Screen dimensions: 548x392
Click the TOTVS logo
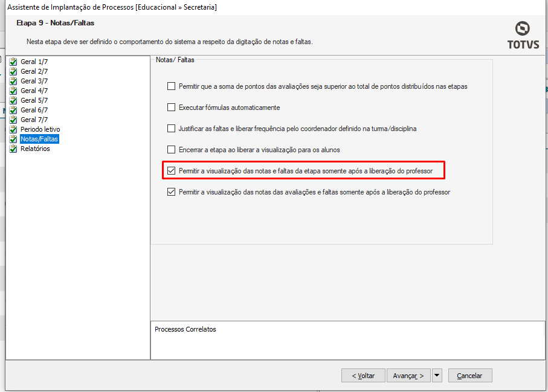pyautogui.click(x=523, y=35)
